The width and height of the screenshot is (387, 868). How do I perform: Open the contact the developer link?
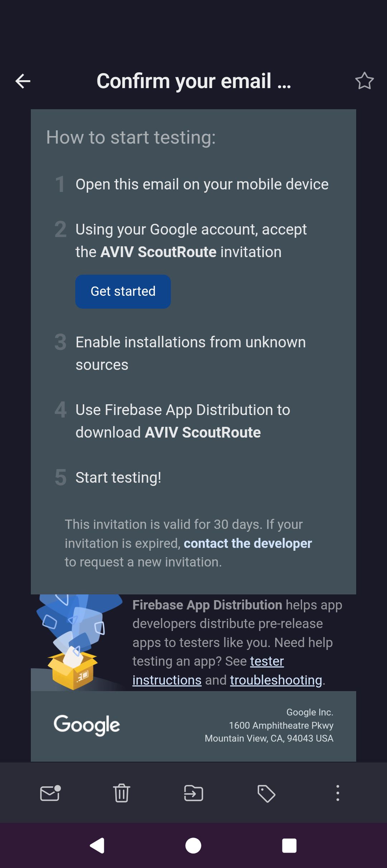[x=248, y=543]
